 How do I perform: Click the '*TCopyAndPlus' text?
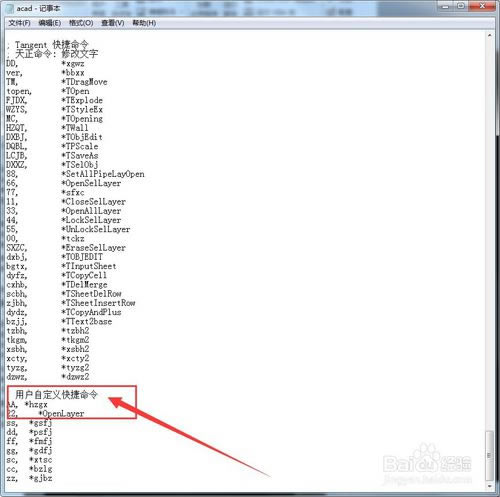[x=91, y=312]
